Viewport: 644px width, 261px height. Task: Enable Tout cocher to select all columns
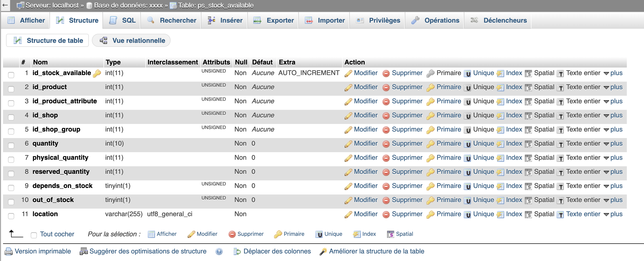point(33,234)
